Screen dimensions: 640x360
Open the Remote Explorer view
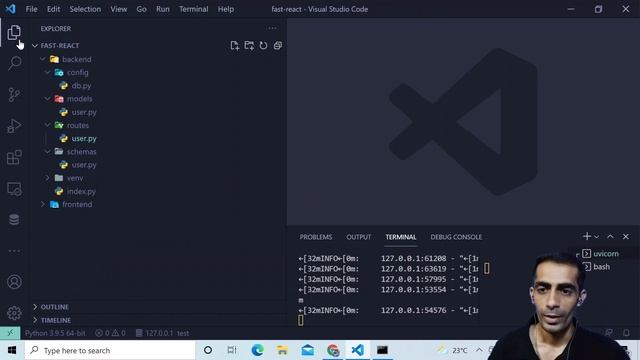tap(14, 189)
